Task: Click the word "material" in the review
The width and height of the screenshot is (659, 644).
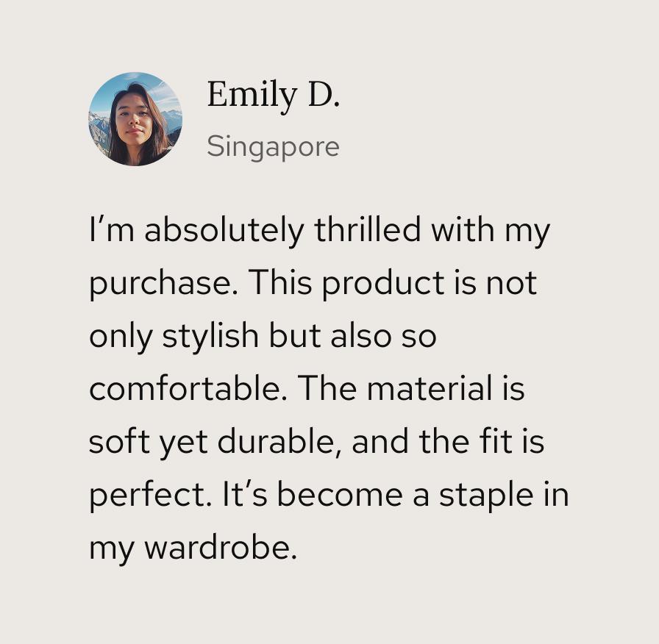Action: pos(427,389)
